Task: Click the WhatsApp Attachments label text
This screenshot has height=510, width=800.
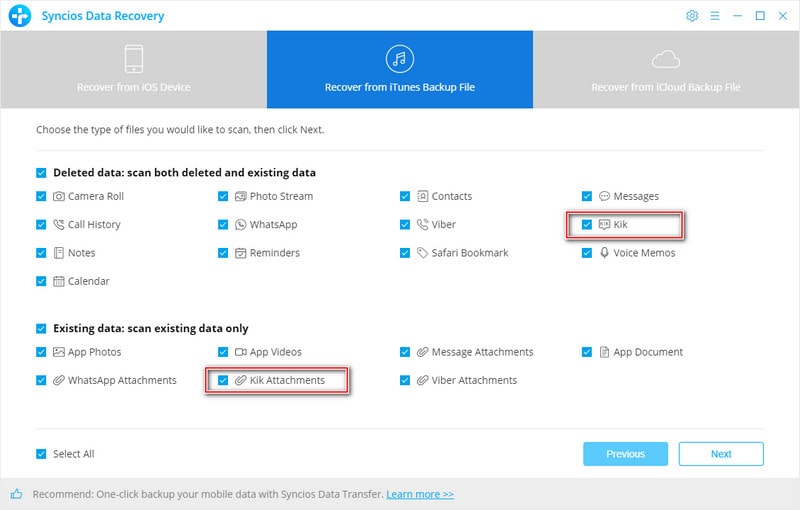Action: pos(122,380)
